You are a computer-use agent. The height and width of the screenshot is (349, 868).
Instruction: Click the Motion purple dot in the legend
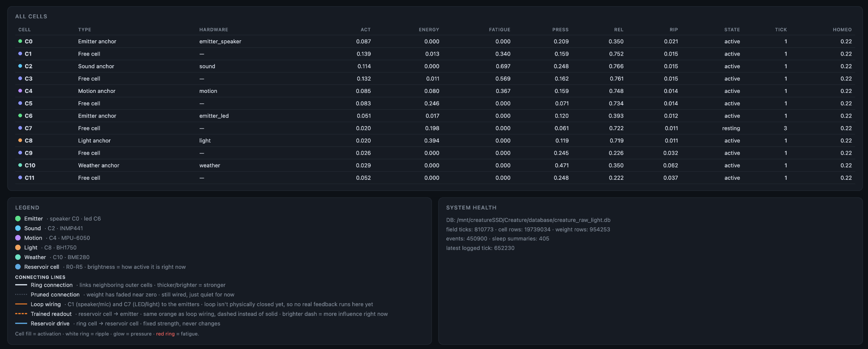pos(18,238)
